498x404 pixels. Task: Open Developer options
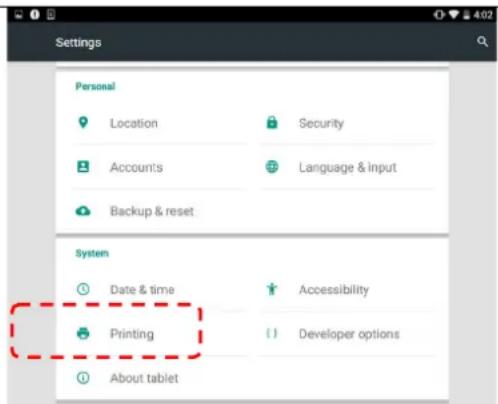pyautogui.click(x=348, y=333)
